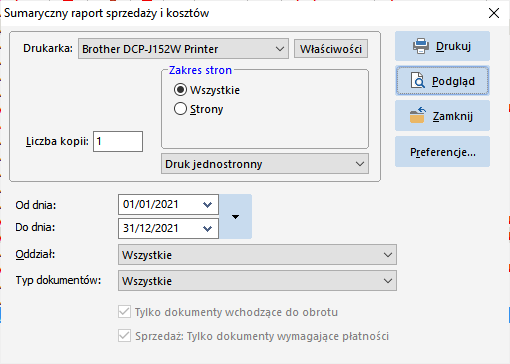The width and height of the screenshot is (510, 364).
Task: Close the Sumaryczny raport dialog window
Action: (494, 13)
